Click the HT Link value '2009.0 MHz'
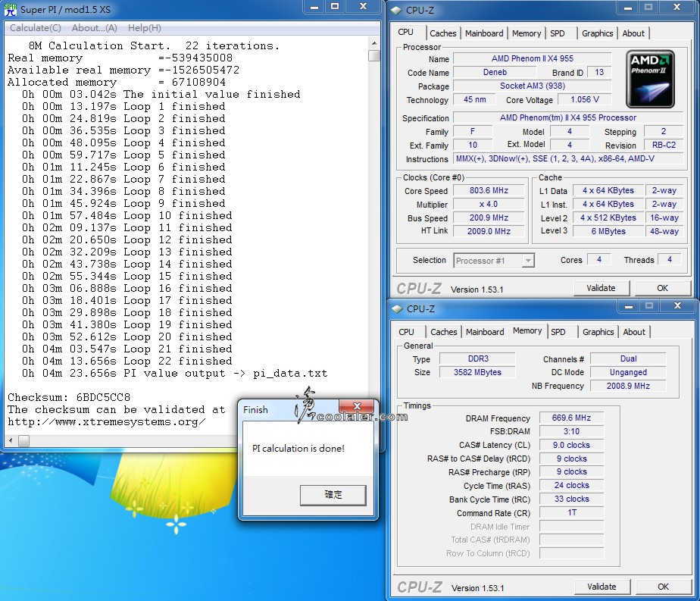Screen dimensions: 700x601 click(x=489, y=231)
